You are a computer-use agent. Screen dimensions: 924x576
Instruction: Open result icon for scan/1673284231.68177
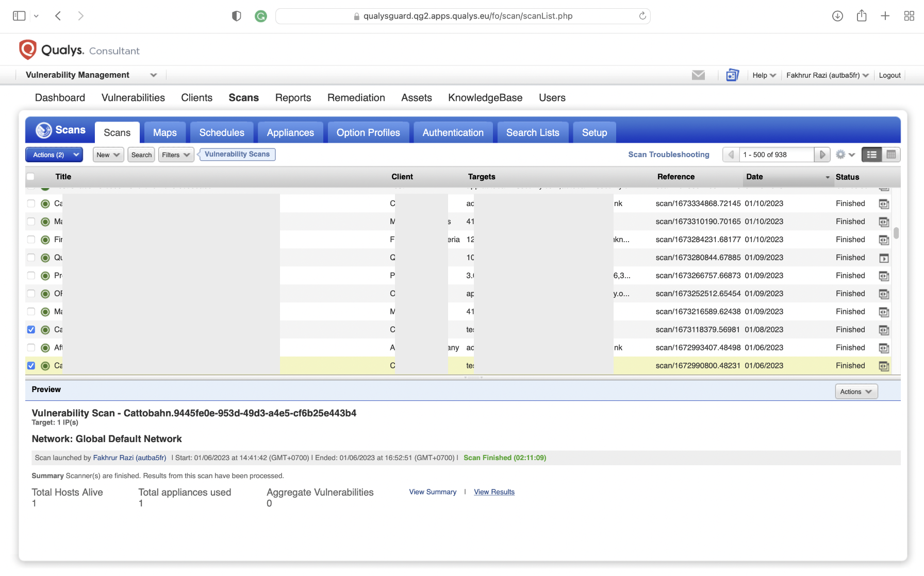coord(884,240)
